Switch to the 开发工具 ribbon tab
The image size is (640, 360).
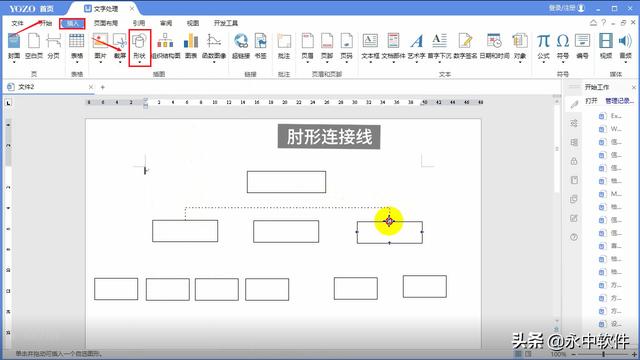pyautogui.click(x=226, y=23)
